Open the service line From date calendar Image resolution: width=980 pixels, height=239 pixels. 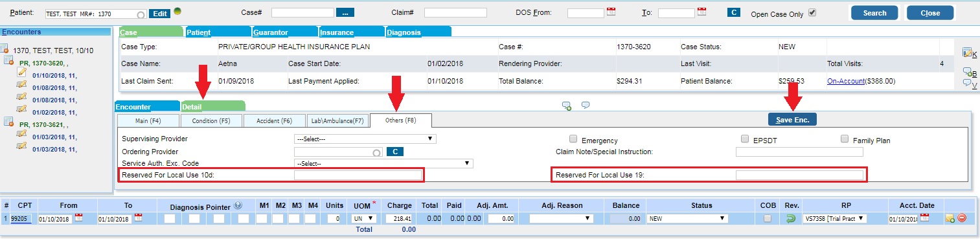click(x=79, y=218)
